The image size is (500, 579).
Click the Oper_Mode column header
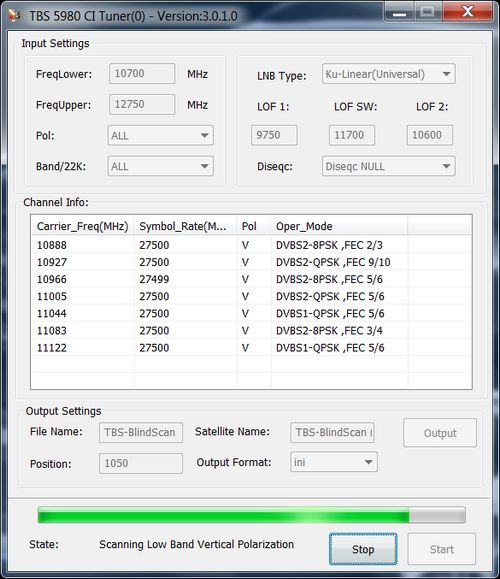[x=339, y=226]
